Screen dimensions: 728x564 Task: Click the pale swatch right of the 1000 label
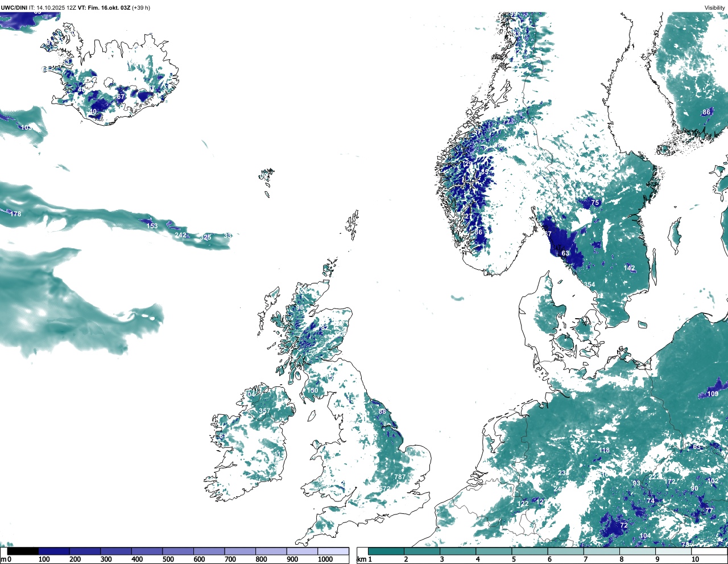tap(333, 551)
